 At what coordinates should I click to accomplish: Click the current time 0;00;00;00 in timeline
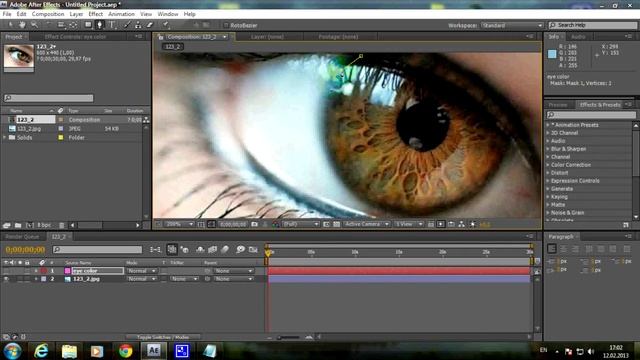(25, 249)
